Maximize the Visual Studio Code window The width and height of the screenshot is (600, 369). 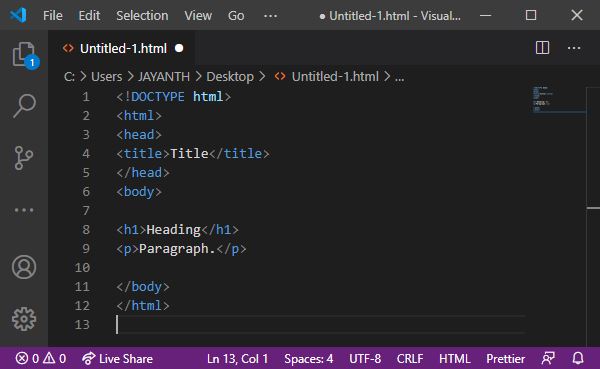[531, 15]
